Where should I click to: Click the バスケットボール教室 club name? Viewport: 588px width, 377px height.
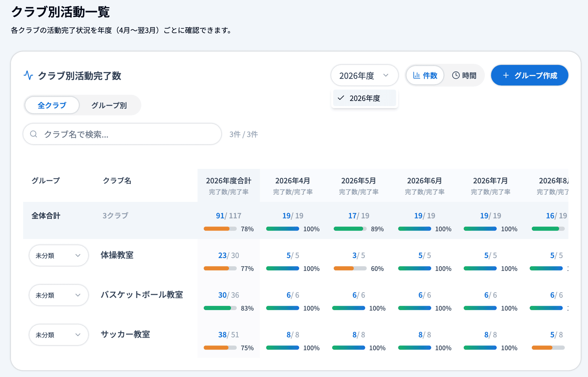[142, 295]
